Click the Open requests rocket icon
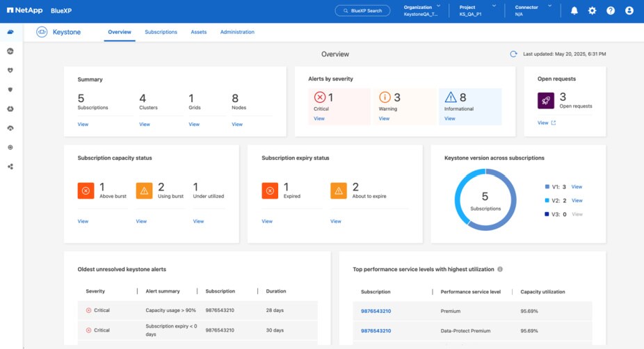Image resolution: width=644 pixels, height=349 pixels. coord(546,101)
